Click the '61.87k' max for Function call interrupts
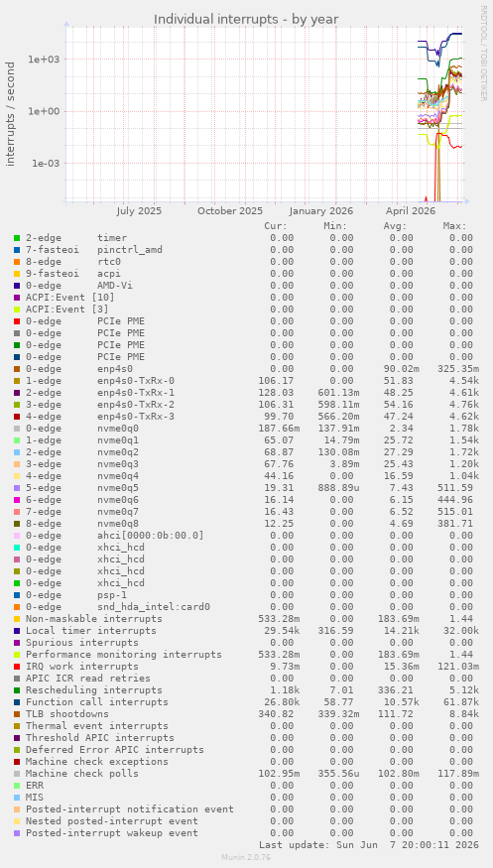 (461, 702)
